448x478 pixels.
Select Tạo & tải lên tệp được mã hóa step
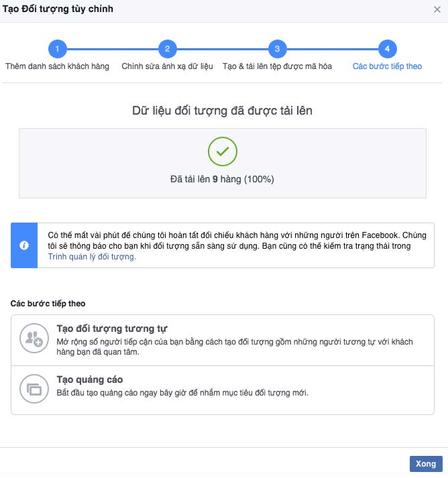pyautogui.click(x=277, y=66)
